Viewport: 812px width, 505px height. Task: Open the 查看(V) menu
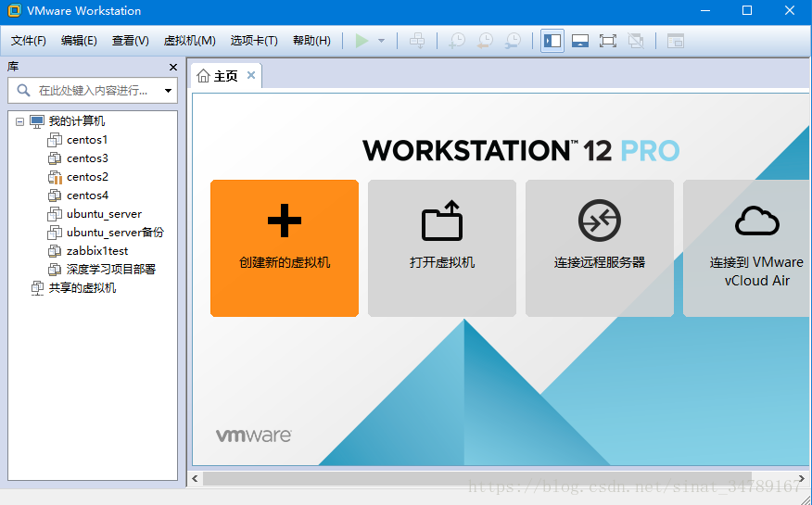point(131,41)
